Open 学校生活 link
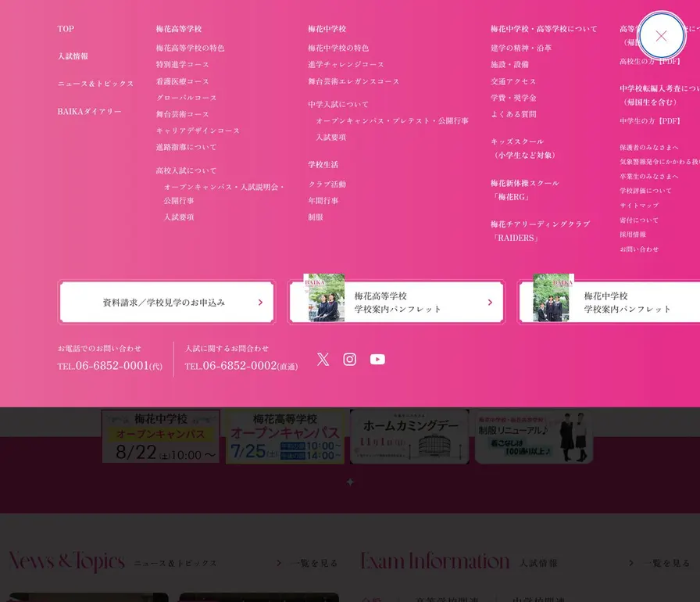700x602 pixels. 323,164
